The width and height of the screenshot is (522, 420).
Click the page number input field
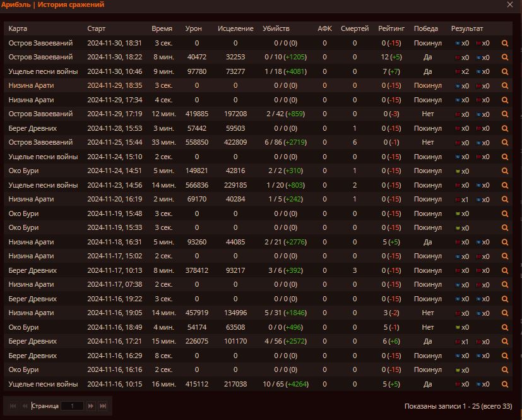[x=72, y=405]
